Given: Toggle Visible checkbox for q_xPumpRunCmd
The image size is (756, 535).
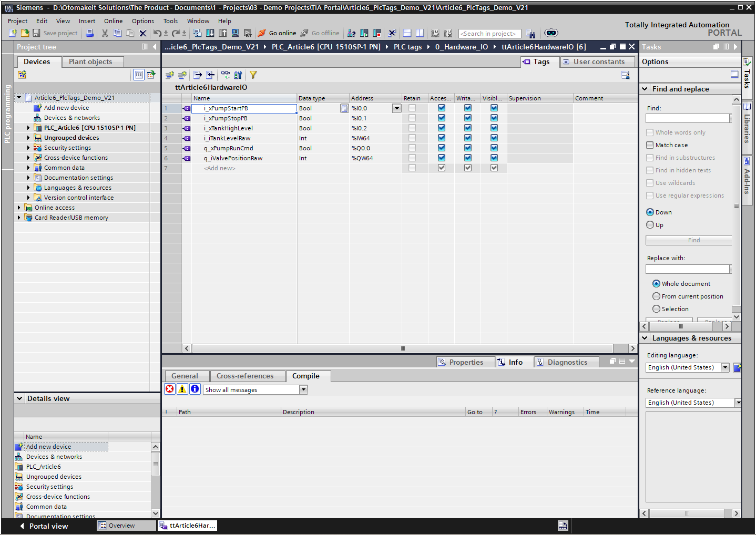Looking at the screenshot, I should (x=494, y=148).
